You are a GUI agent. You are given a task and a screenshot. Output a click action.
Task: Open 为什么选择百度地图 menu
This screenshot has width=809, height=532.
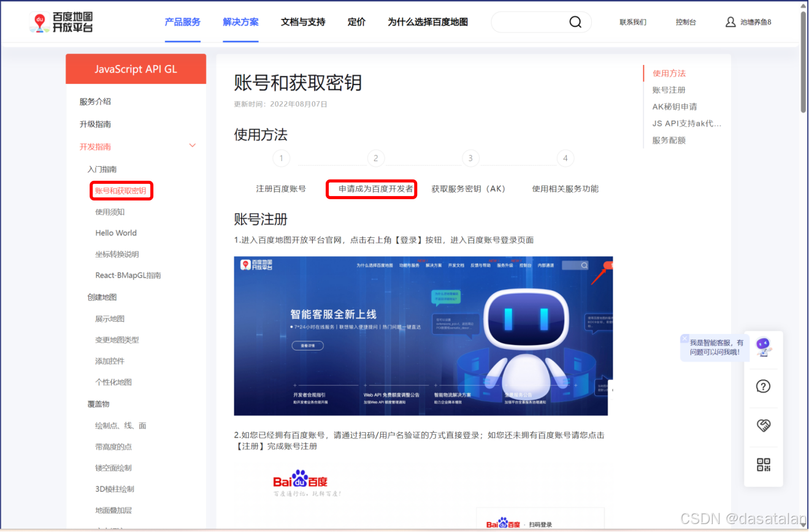428,22
